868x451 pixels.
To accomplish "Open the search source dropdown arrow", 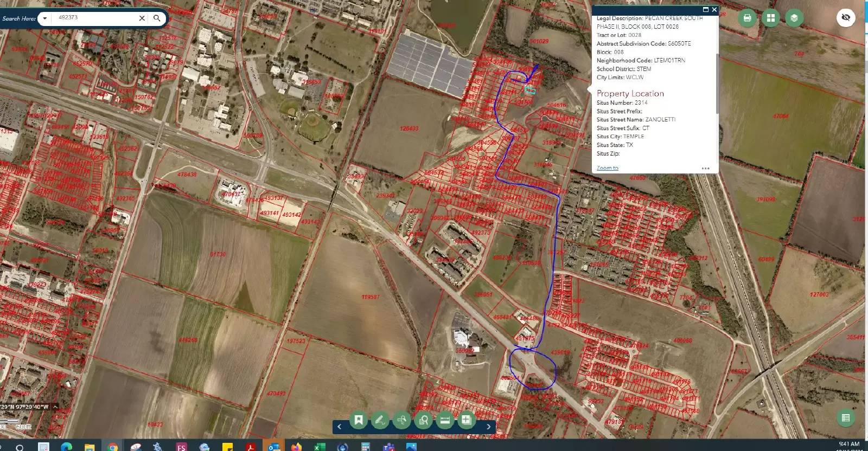I will pyautogui.click(x=45, y=18).
